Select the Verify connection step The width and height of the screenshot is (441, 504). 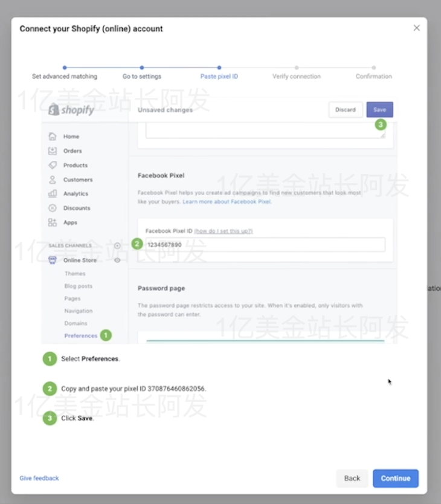297,76
